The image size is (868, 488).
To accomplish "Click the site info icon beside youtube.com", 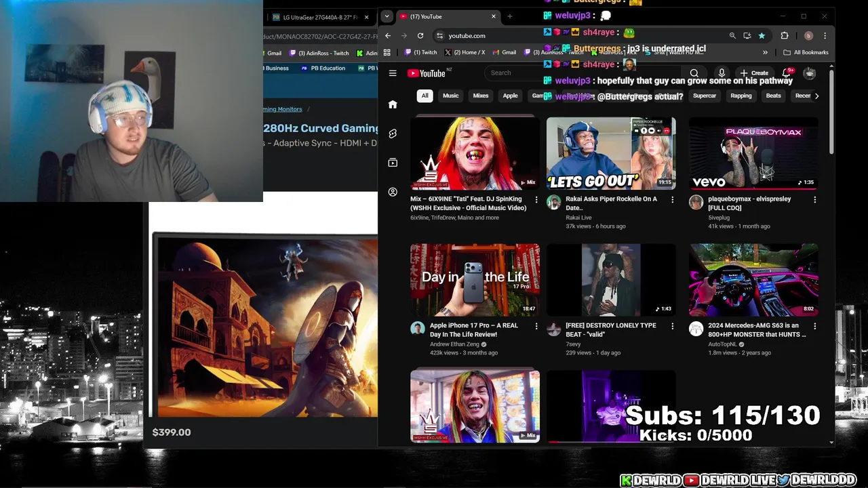I will 439,35.
